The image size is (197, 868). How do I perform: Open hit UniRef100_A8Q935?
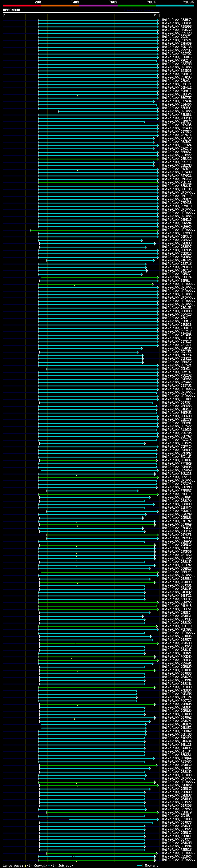(x=177, y=250)
